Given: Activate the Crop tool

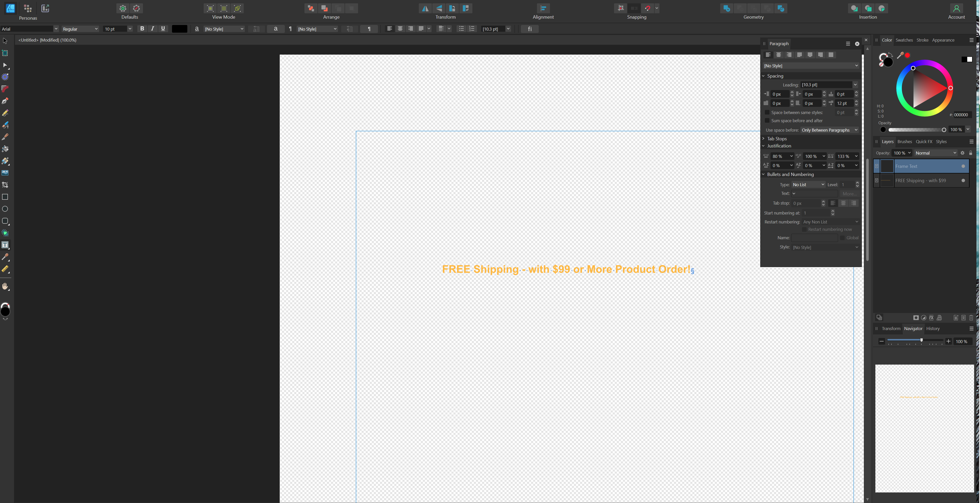Looking at the screenshot, I should 5,185.
